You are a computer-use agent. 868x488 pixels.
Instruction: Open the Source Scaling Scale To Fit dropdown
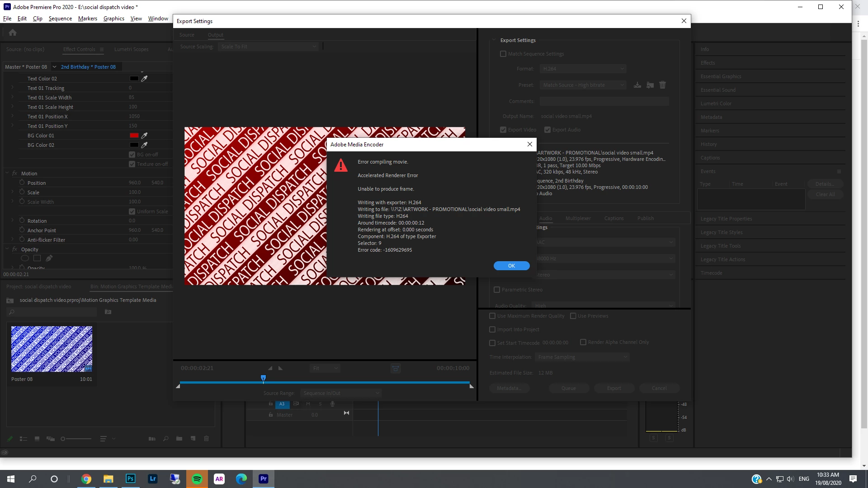pyautogui.click(x=268, y=47)
